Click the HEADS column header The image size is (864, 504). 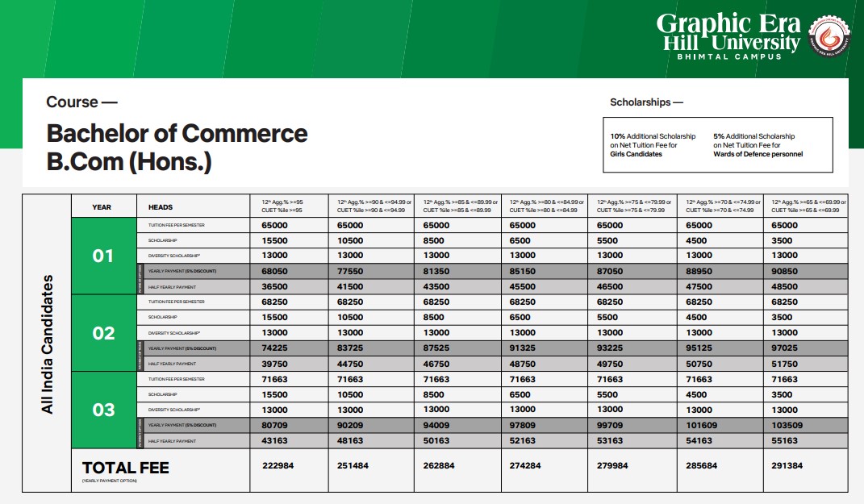point(161,206)
